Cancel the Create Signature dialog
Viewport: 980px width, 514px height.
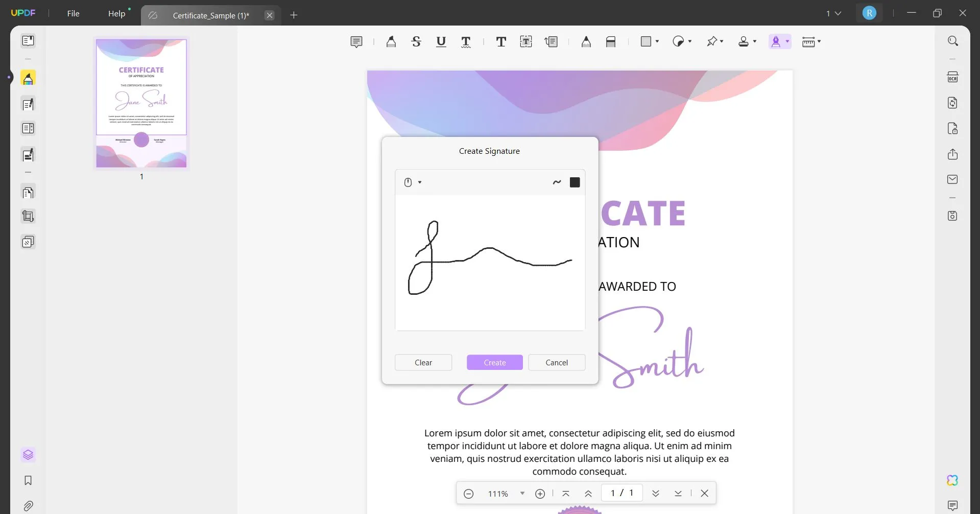(x=557, y=362)
